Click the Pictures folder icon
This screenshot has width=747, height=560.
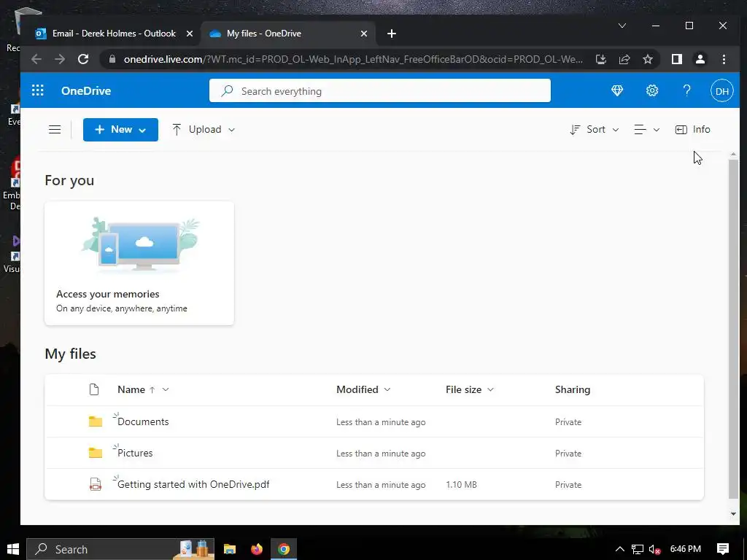click(x=96, y=453)
